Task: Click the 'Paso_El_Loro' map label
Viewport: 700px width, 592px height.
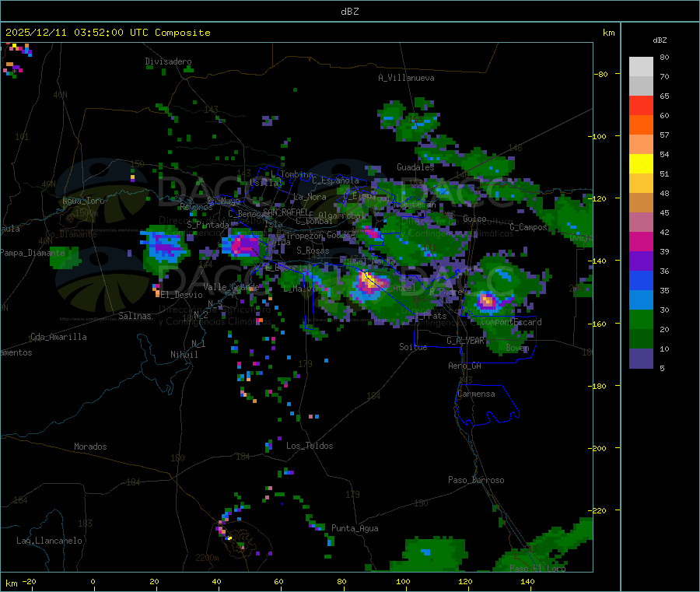Action: [538, 569]
